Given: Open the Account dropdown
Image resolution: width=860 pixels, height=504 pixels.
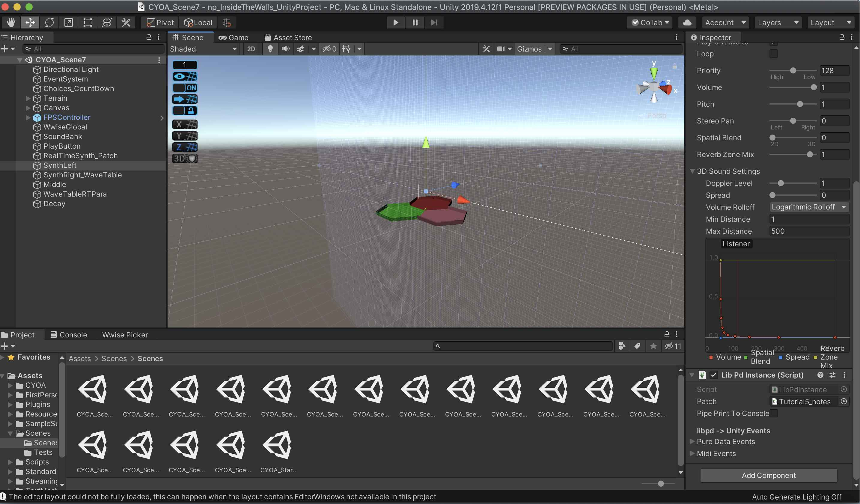Looking at the screenshot, I should pyautogui.click(x=725, y=22).
